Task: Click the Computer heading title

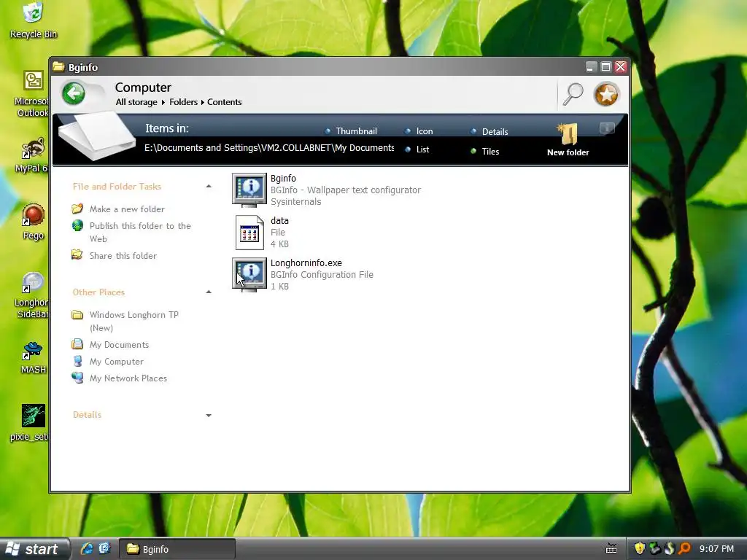Action: click(x=143, y=87)
